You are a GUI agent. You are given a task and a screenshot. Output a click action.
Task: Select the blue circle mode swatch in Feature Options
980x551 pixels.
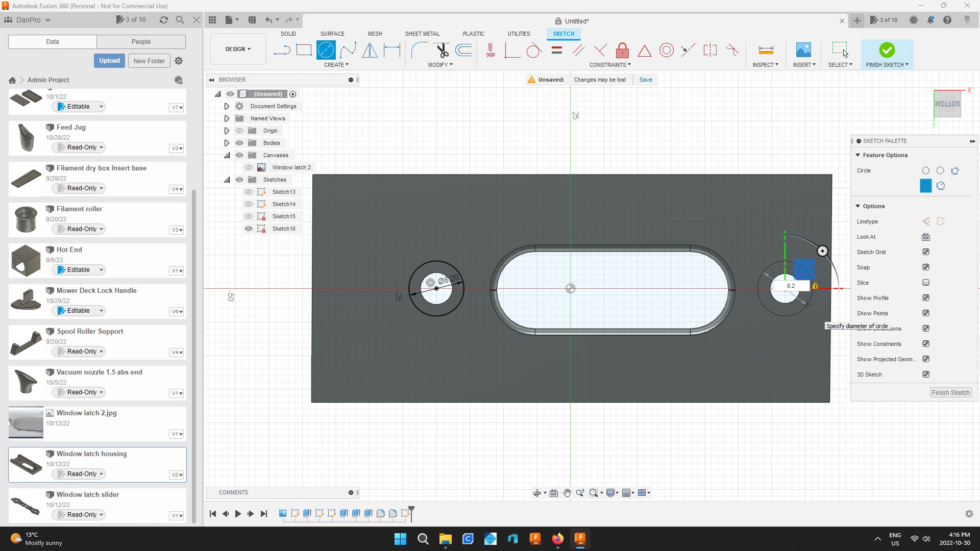[925, 186]
